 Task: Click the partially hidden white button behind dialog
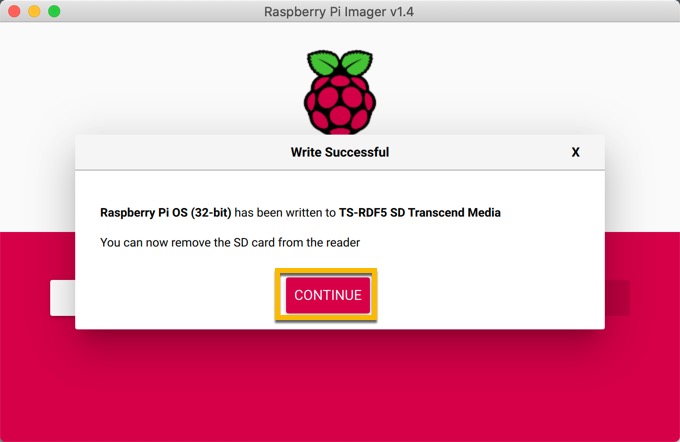62,298
